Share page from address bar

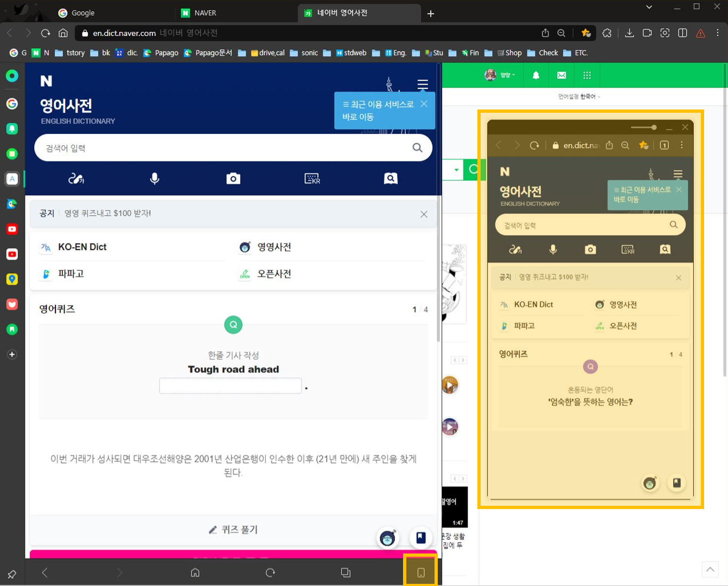(545, 33)
